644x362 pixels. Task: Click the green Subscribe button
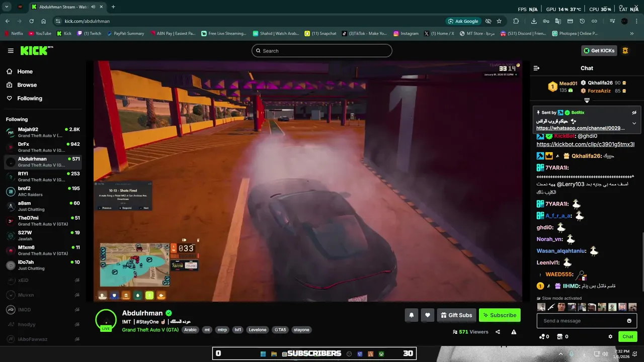pyautogui.click(x=500, y=315)
